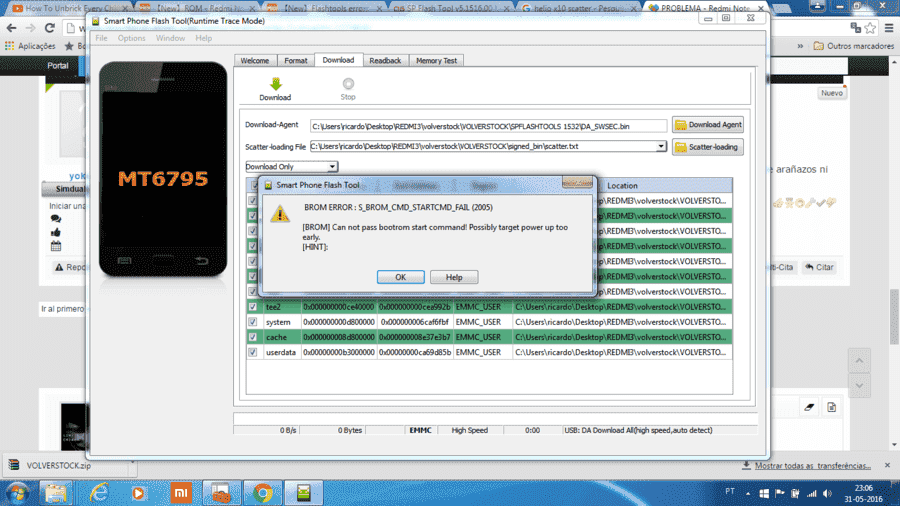The height and width of the screenshot is (506, 900).
Task: Launch Chrome from the taskbar
Action: tap(263, 493)
